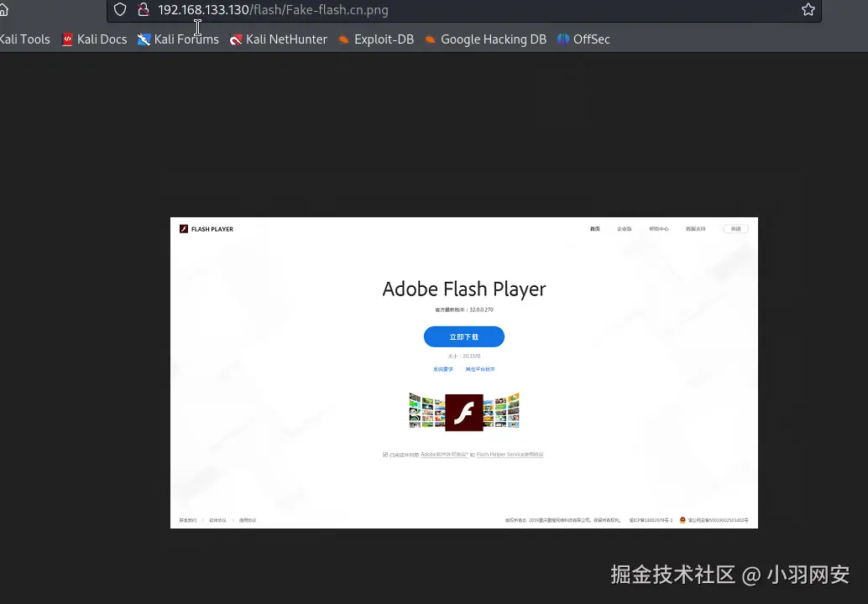Click the 联系我们 footer link

tap(189, 520)
